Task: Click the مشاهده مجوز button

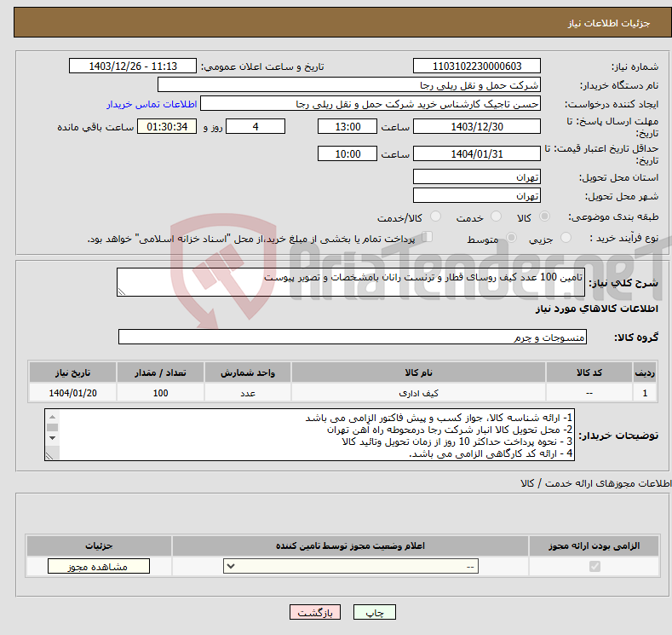Action: point(99,567)
